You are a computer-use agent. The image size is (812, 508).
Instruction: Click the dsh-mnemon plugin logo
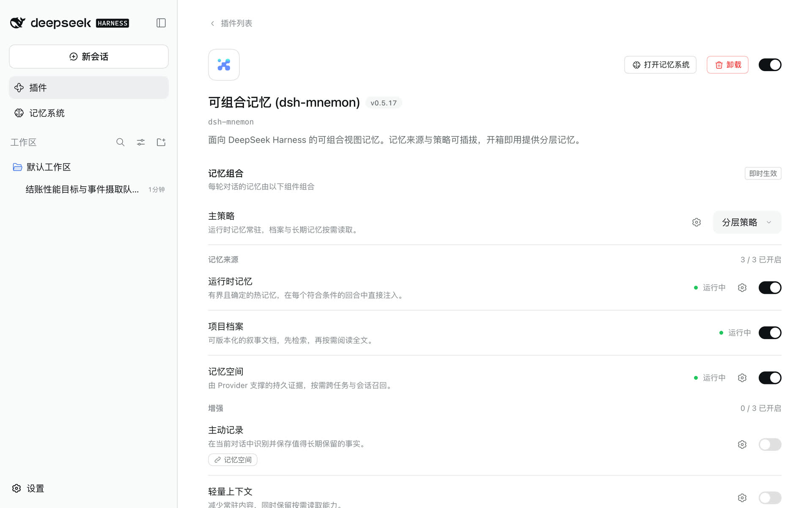pyautogui.click(x=224, y=65)
